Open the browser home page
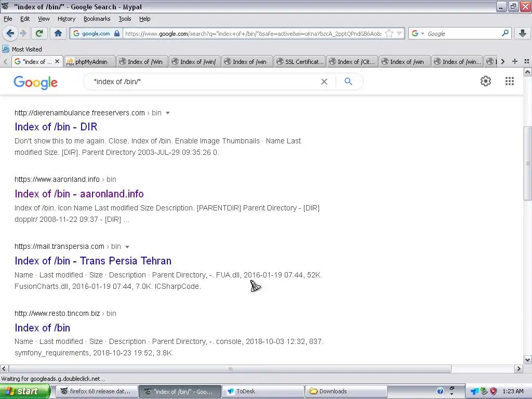Viewport: 532px width, 399px height. pyautogui.click(x=58, y=33)
